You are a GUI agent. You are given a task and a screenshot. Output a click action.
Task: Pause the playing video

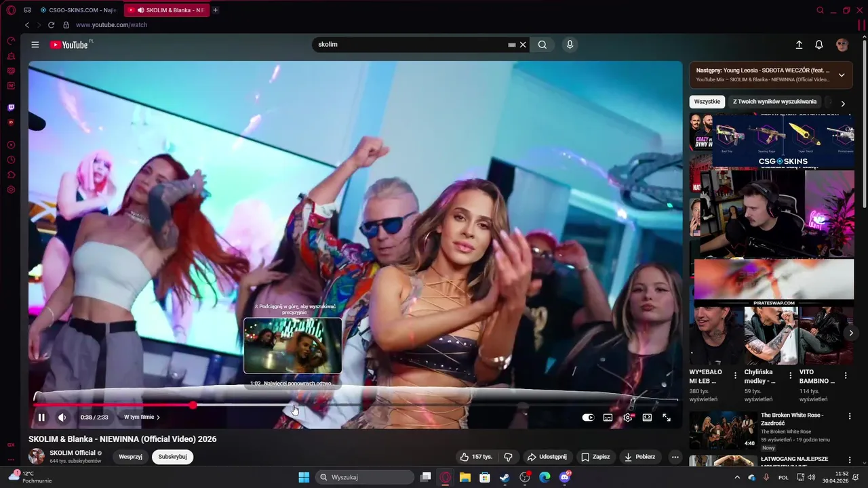pos(41,418)
